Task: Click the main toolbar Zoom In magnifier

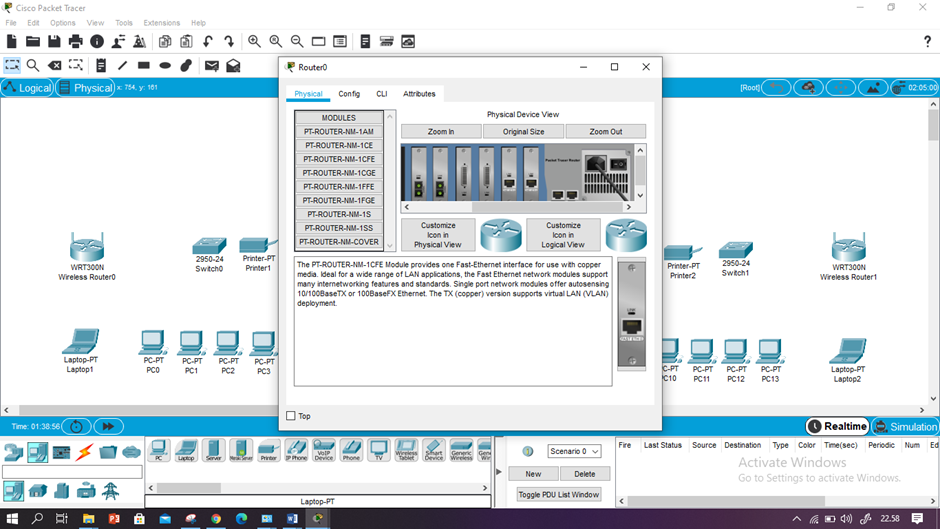Action: [x=254, y=41]
